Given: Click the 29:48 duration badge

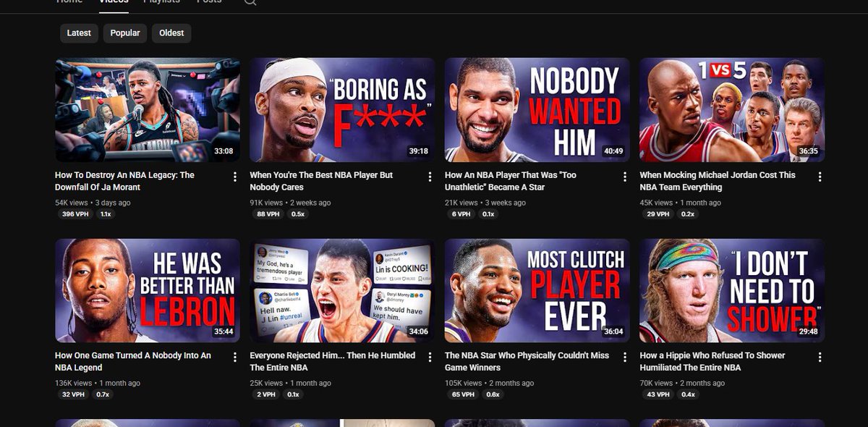Looking at the screenshot, I should point(809,331).
